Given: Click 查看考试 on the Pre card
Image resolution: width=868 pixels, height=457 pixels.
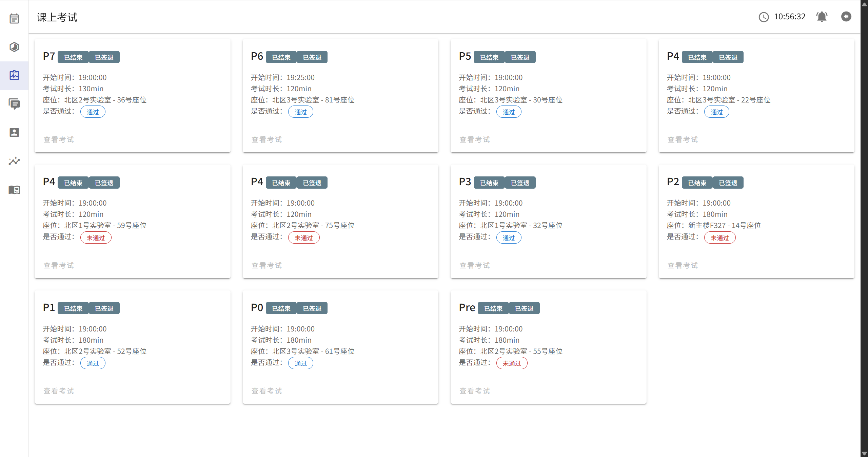Looking at the screenshot, I should pyautogui.click(x=474, y=391).
